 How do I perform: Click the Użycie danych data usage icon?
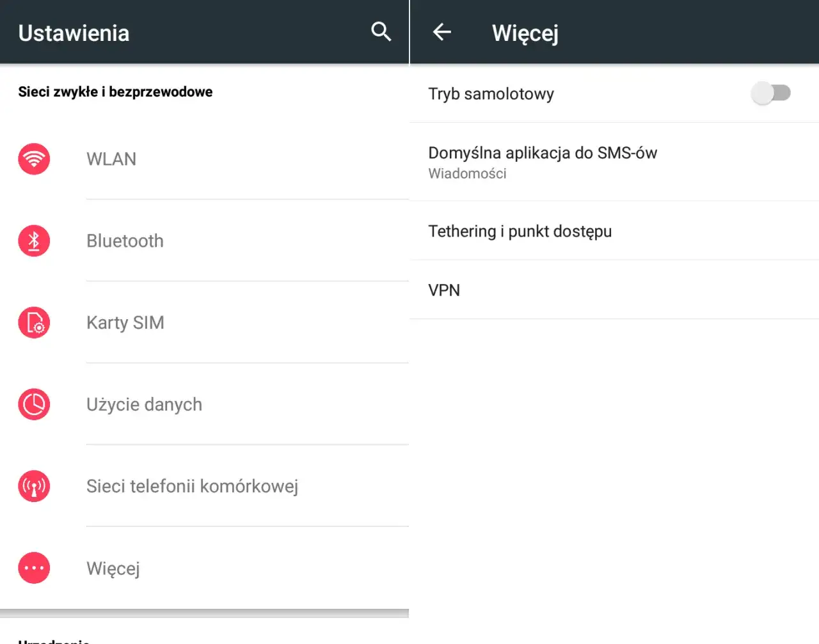(x=33, y=404)
